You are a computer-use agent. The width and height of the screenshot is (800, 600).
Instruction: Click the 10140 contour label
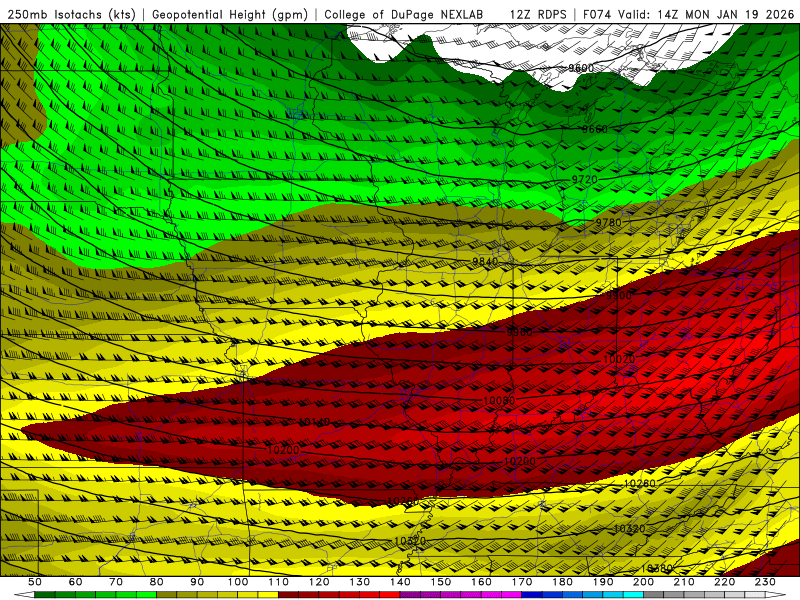[x=314, y=422]
